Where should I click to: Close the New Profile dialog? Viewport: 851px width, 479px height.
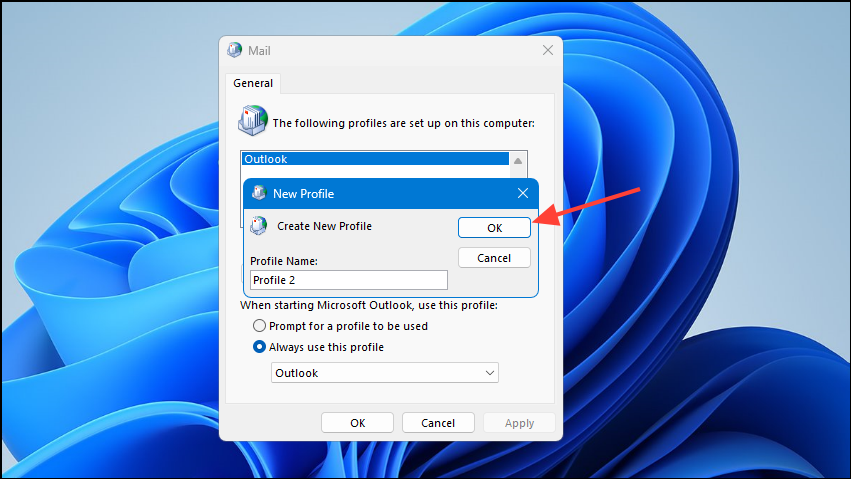coord(523,193)
